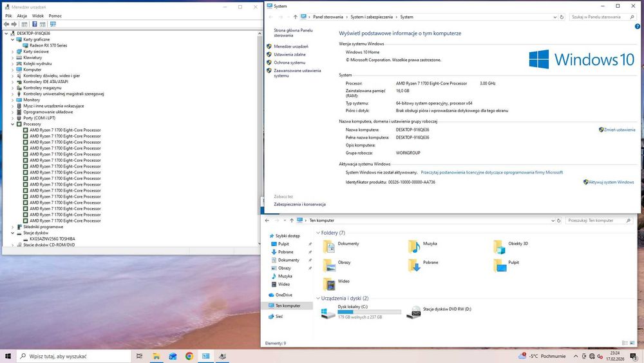Collapse the Karty graficzne node
Image resolution: width=644 pixels, height=363 pixels.
(x=13, y=39)
